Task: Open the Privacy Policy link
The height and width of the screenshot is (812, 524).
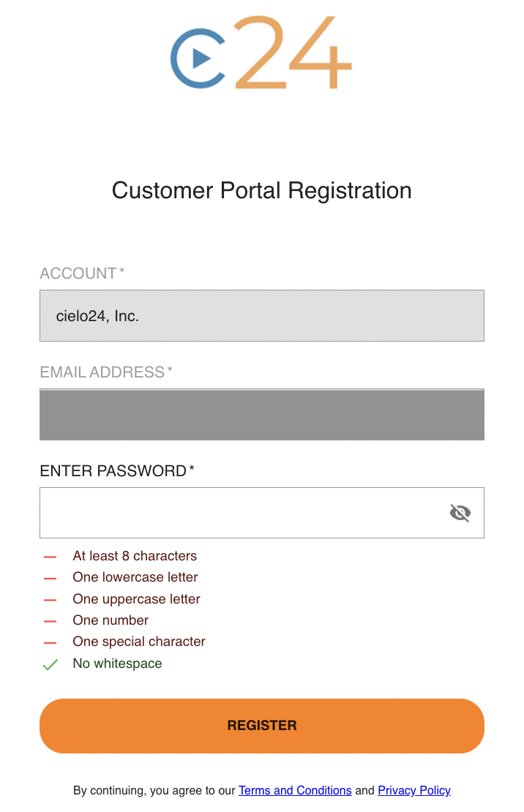Action: coord(414,790)
